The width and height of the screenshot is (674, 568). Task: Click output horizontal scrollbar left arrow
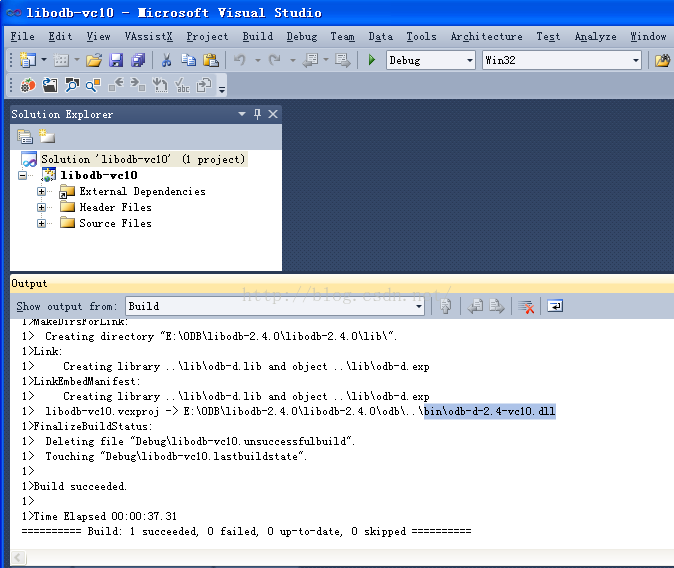click(18, 558)
